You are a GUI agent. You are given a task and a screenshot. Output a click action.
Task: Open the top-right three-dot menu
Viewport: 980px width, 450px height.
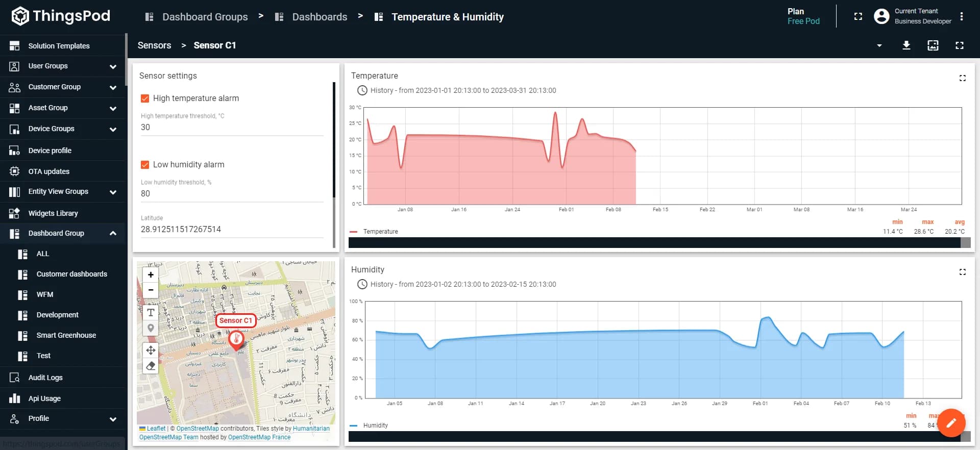click(x=962, y=16)
